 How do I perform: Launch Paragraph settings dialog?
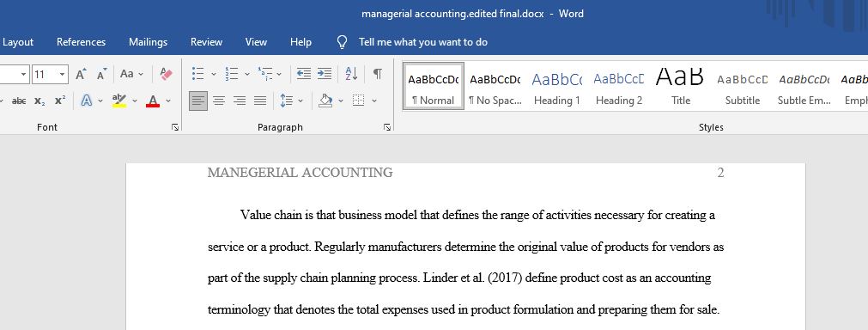pyautogui.click(x=387, y=127)
